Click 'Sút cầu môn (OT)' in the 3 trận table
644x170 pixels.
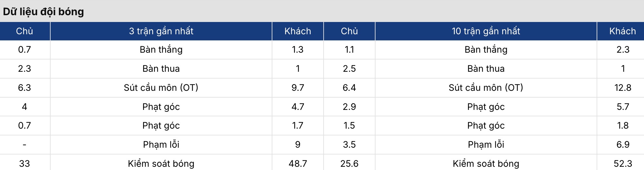(x=161, y=88)
